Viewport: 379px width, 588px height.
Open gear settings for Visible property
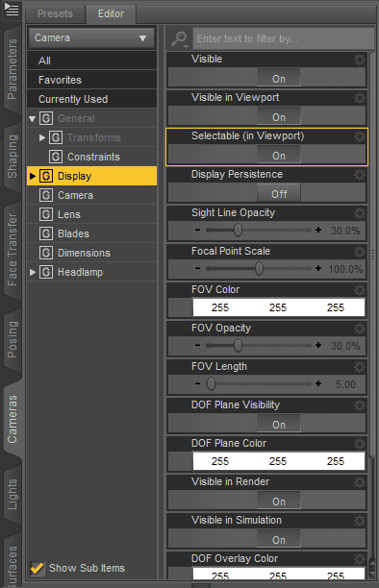click(x=360, y=60)
